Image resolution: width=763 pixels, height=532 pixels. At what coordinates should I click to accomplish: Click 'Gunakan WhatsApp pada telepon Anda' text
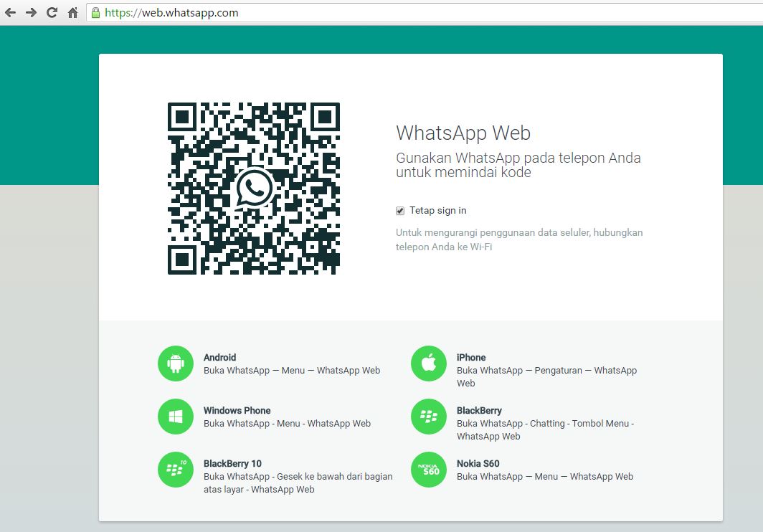point(518,158)
